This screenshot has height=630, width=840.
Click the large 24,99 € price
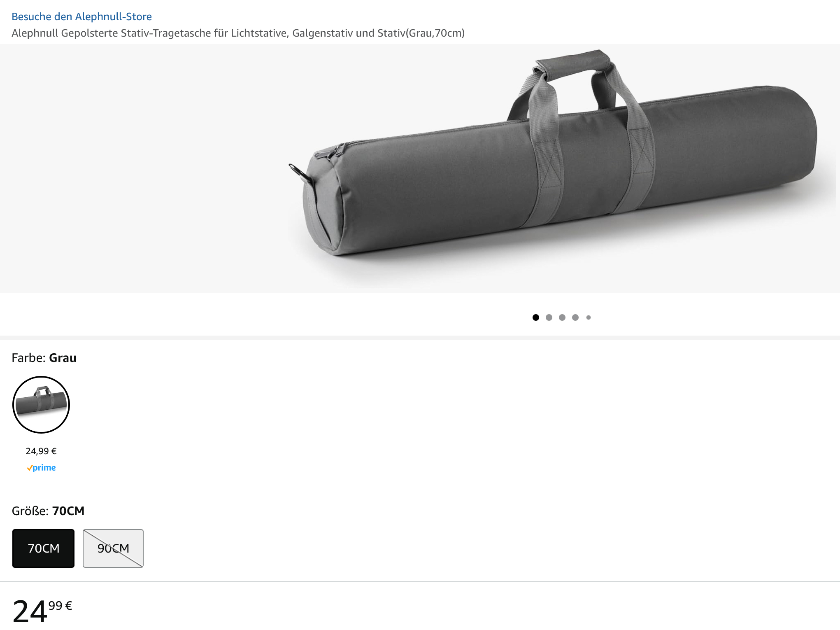[41, 610]
